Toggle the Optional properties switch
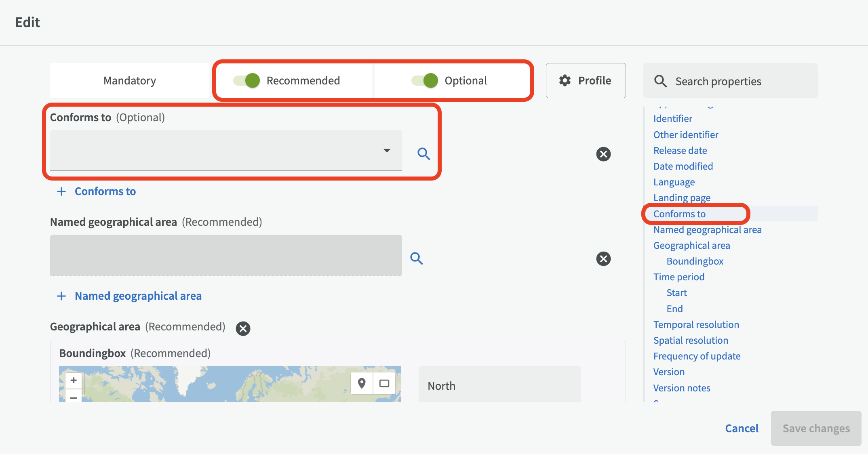868x454 pixels. tap(425, 80)
